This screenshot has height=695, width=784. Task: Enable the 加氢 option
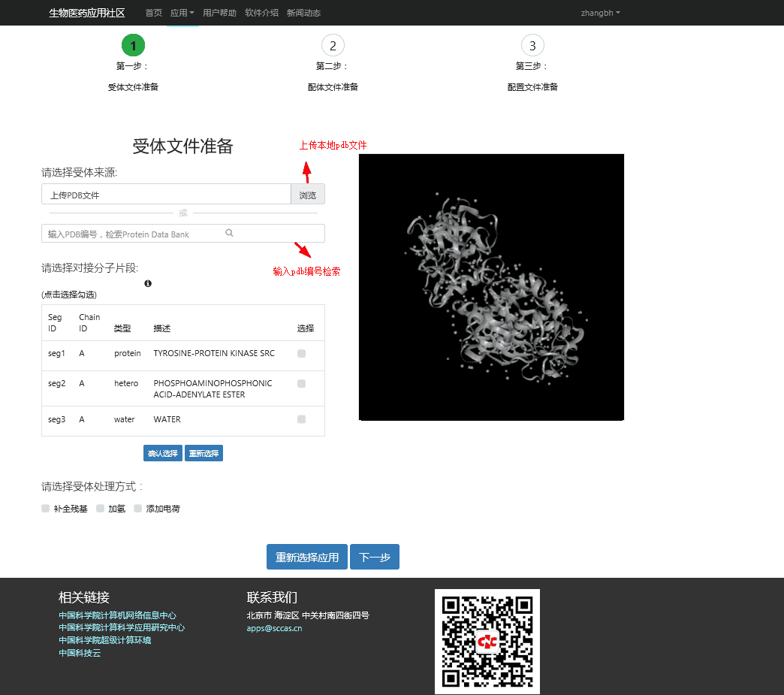pos(101,509)
